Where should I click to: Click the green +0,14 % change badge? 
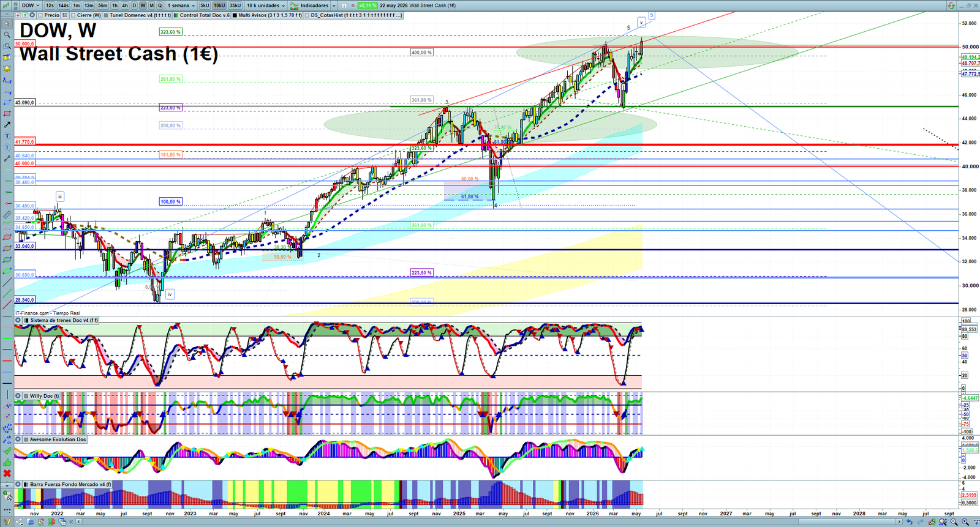coord(367,6)
